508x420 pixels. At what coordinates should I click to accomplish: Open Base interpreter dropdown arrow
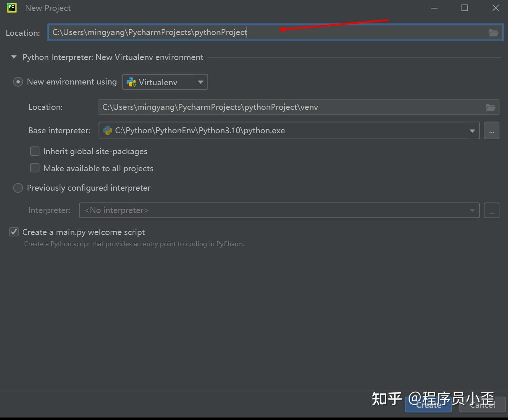472,131
